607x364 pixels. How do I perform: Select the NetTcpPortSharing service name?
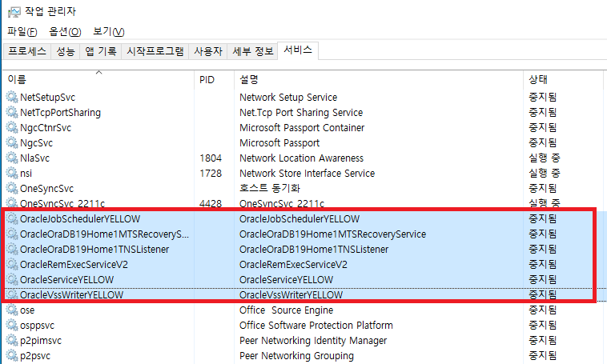[60, 113]
